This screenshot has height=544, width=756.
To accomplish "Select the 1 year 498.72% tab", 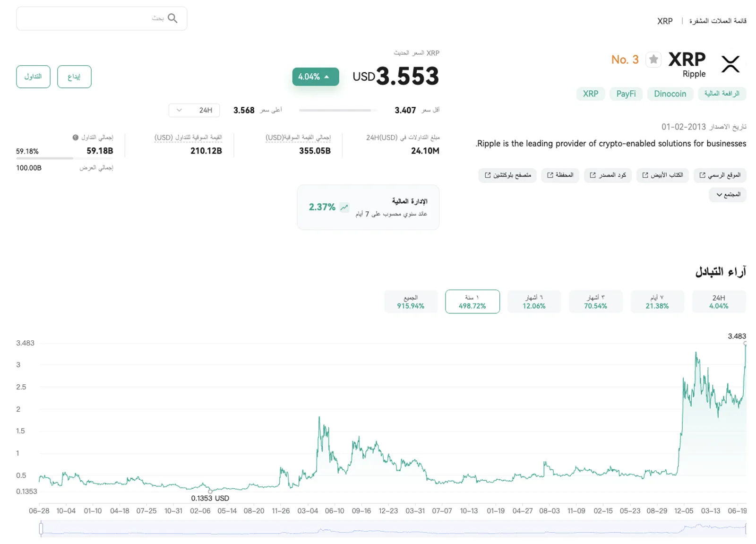I will pyautogui.click(x=472, y=302).
